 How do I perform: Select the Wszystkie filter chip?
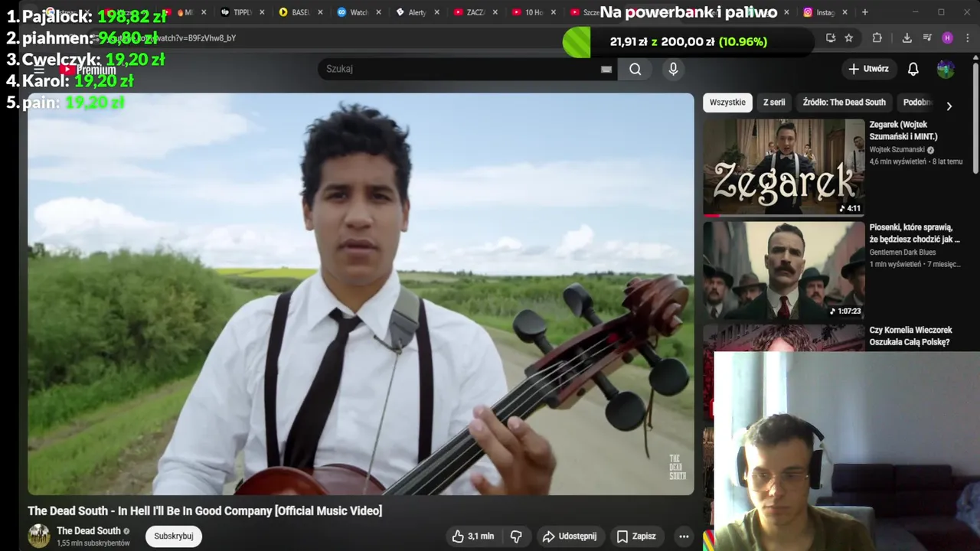pos(727,103)
